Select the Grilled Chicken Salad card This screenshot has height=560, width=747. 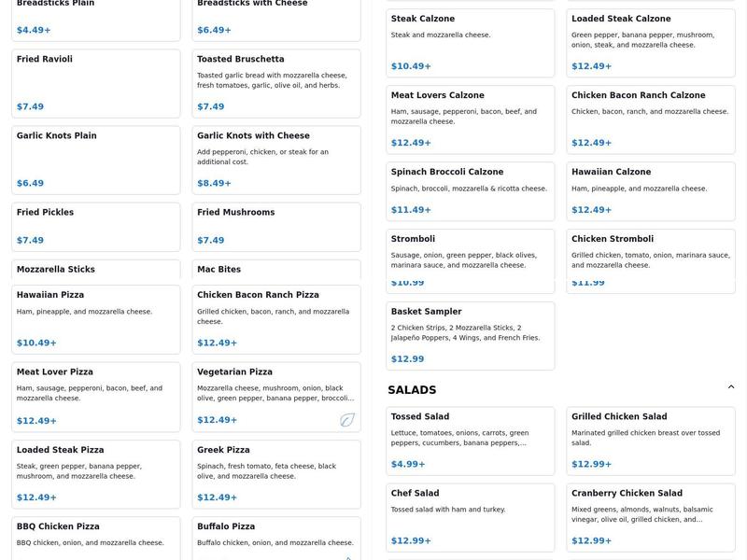650,441
